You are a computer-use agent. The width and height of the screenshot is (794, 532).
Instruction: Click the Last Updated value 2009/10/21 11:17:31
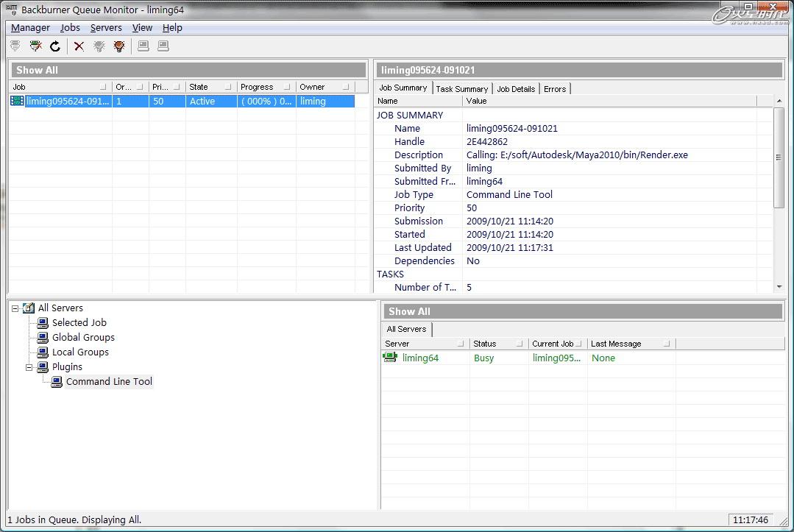pos(509,247)
